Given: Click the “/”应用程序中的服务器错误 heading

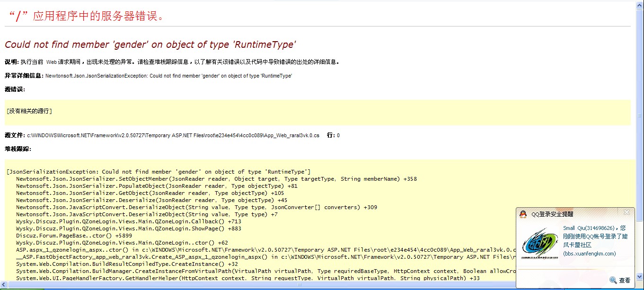Looking at the screenshot, I should (x=87, y=16).
